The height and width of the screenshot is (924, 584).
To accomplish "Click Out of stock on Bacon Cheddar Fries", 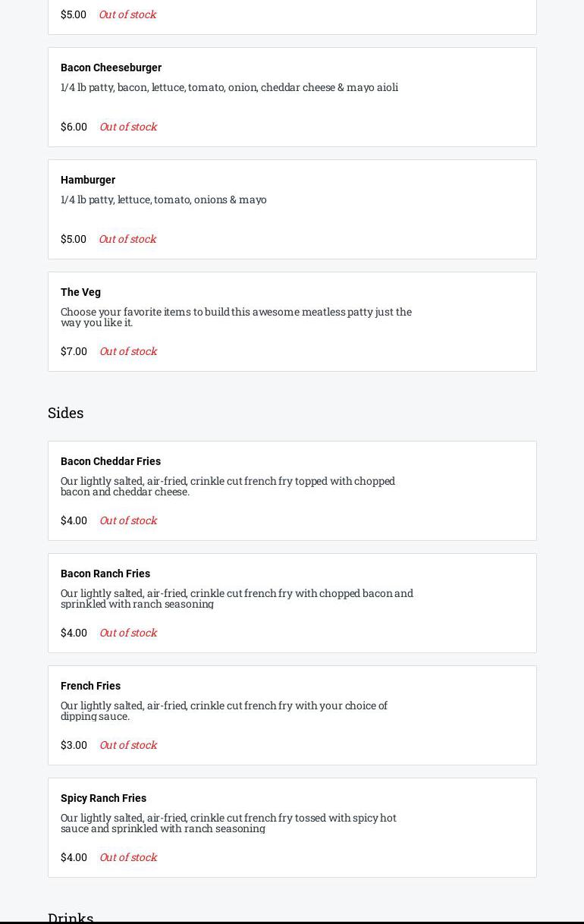I will click(x=128, y=520).
